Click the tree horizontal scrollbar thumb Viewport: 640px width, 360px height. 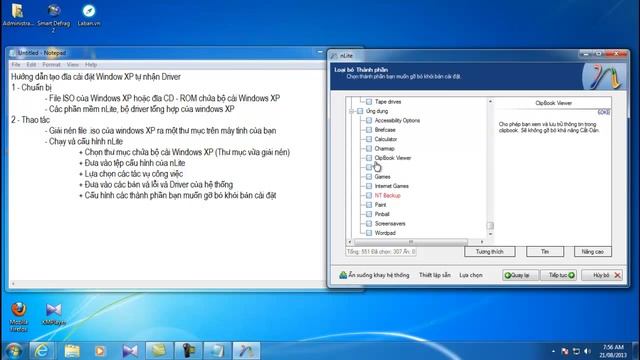tap(411, 242)
